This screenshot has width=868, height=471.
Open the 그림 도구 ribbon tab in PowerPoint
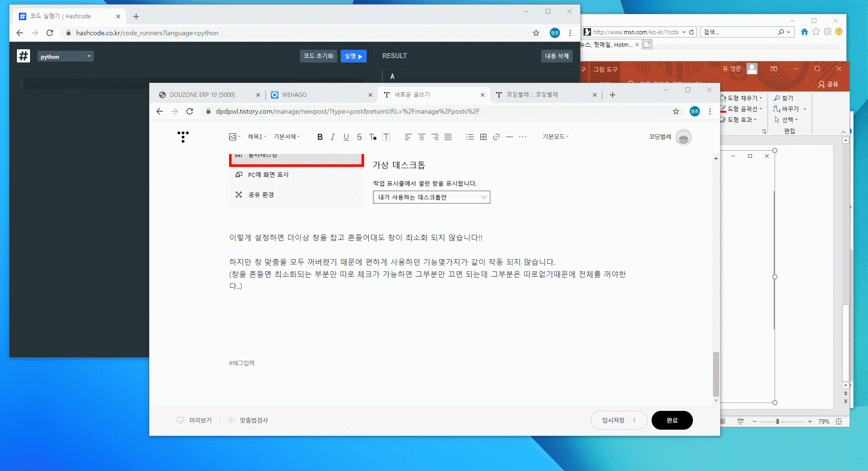pos(605,69)
